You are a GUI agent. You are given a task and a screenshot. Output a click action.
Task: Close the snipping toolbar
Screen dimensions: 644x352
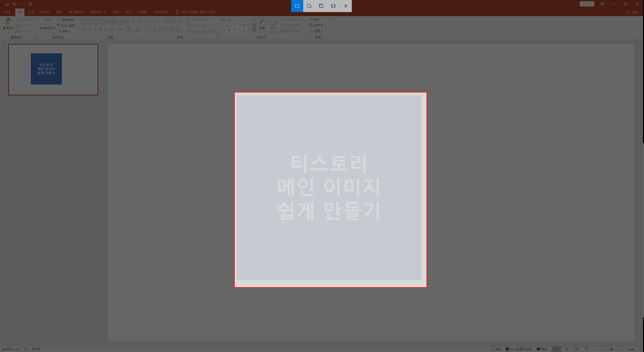pos(346,6)
